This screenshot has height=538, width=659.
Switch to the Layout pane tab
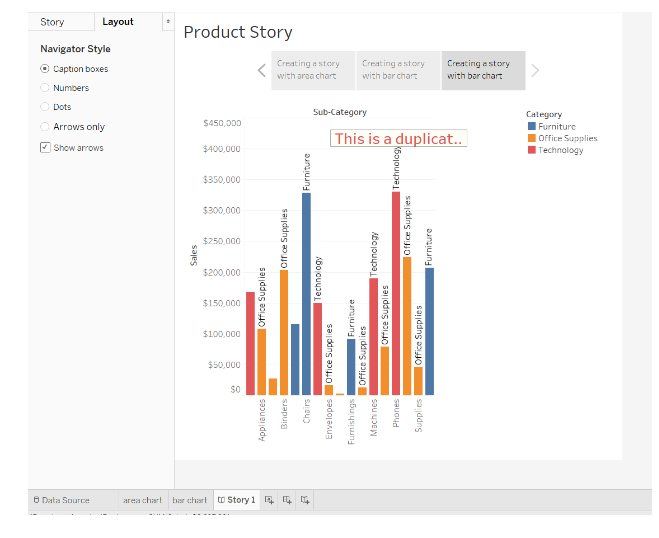(x=118, y=22)
